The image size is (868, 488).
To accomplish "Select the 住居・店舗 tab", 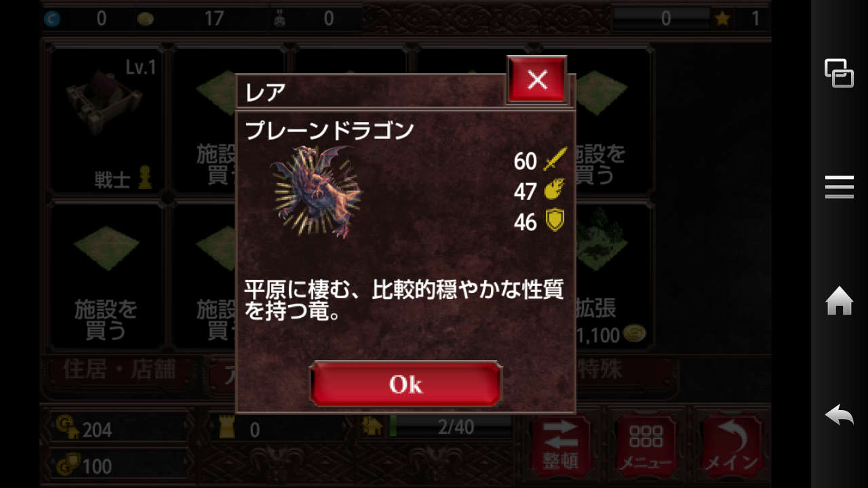I will (119, 370).
